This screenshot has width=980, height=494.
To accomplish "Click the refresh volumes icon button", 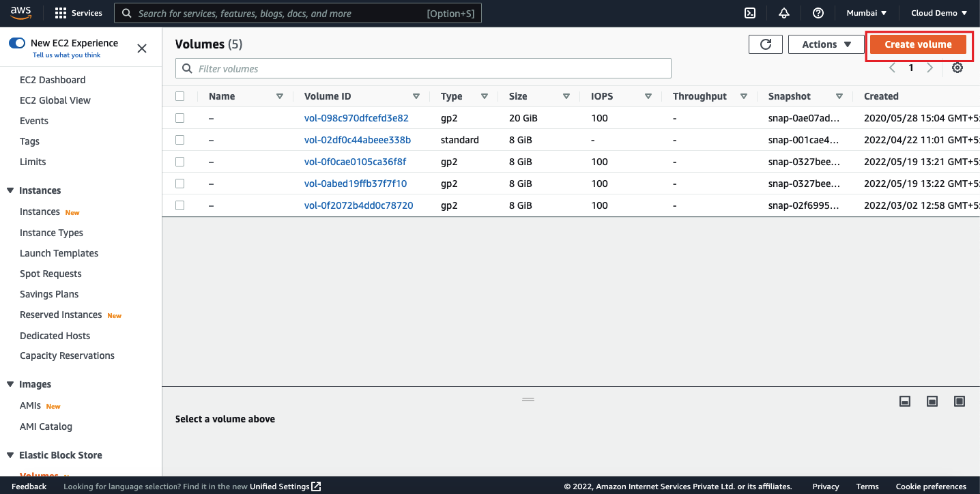I will pos(766,44).
